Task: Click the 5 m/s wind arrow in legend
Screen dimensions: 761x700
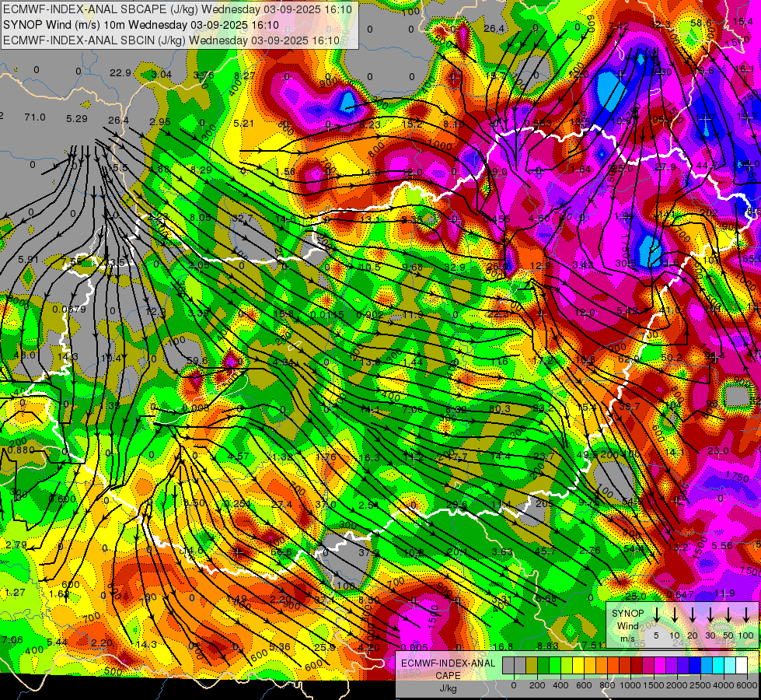Action: (656, 615)
